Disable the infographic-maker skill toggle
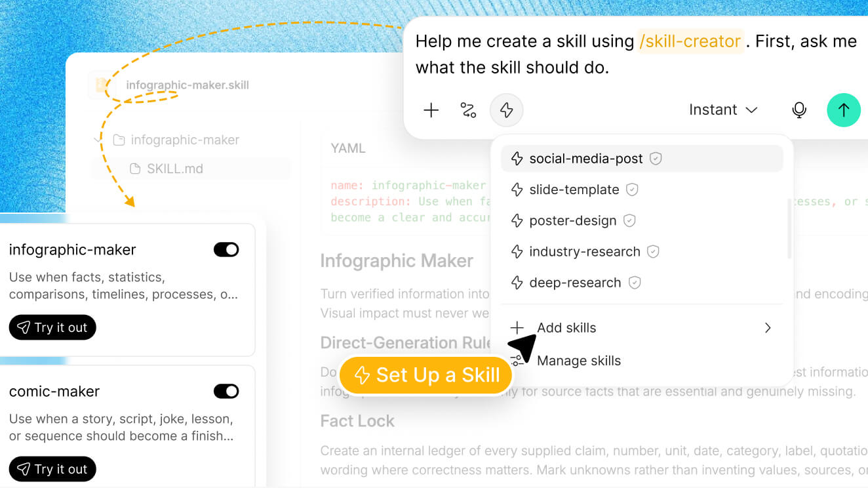Screen dimensions: 868x488 226,250
